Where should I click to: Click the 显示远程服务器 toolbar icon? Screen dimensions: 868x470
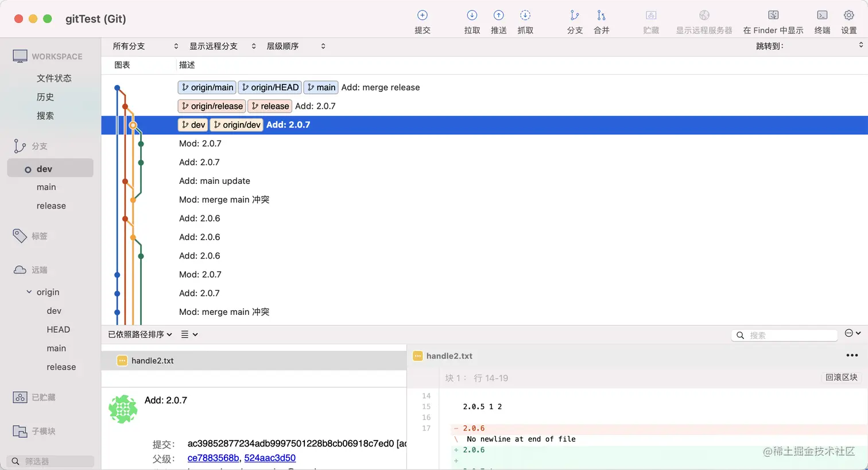coord(704,16)
